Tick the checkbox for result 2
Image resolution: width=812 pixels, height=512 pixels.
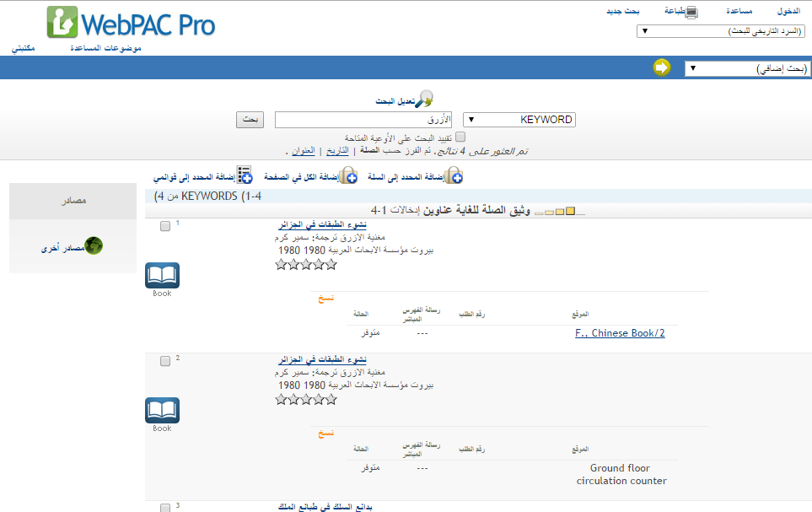[165, 361]
